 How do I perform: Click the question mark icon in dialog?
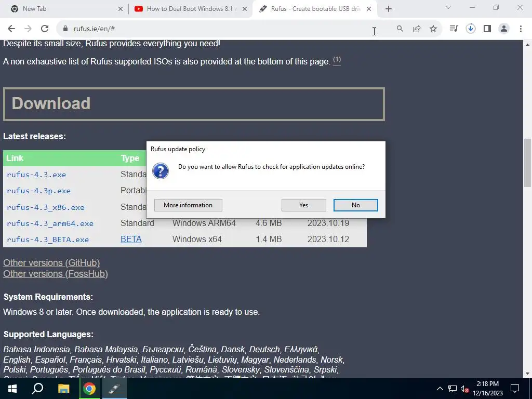(161, 170)
